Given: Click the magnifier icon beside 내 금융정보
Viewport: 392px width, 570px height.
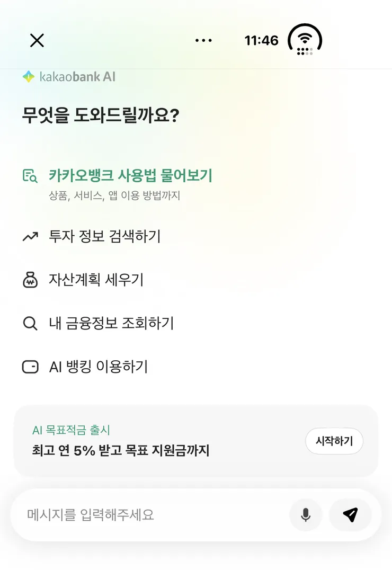Looking at the screenshot, I should pyautogui.click(x=30, y=323).
